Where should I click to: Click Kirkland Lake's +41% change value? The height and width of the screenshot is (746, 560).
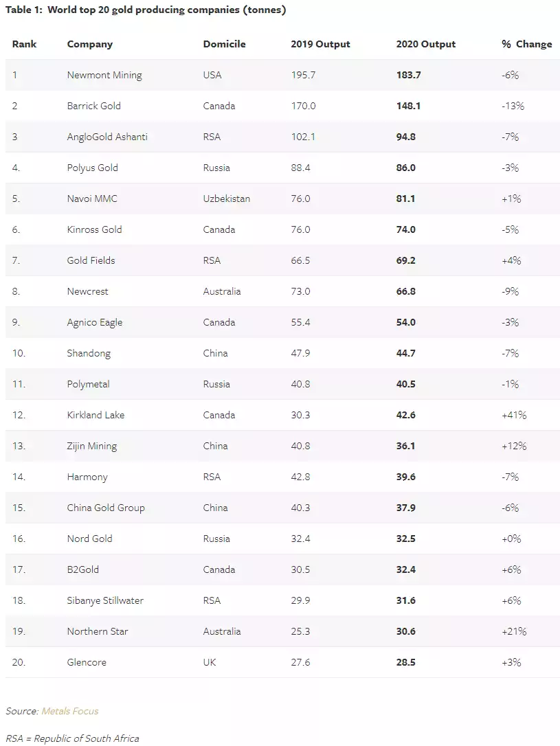514,415
